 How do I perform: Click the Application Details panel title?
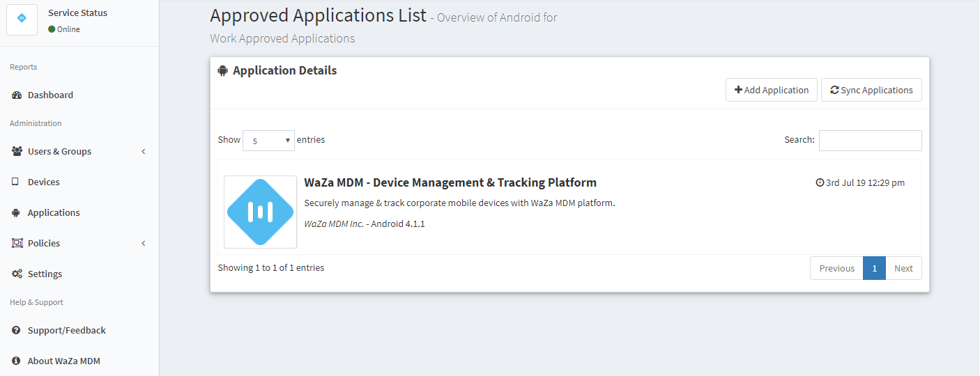point(285,70)
